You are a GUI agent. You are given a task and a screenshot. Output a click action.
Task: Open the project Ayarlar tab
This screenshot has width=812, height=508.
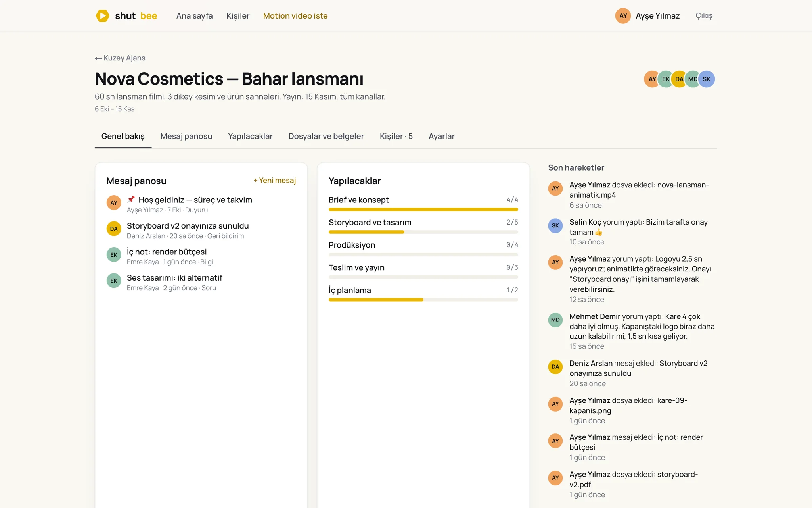click(441, 136)
